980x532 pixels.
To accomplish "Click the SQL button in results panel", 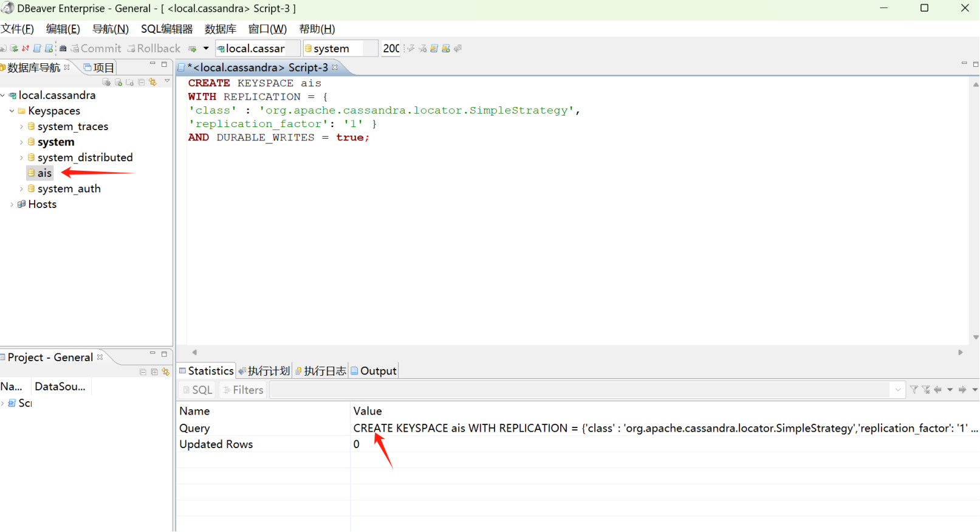I will pyautogui.click(x=197, y=390).
